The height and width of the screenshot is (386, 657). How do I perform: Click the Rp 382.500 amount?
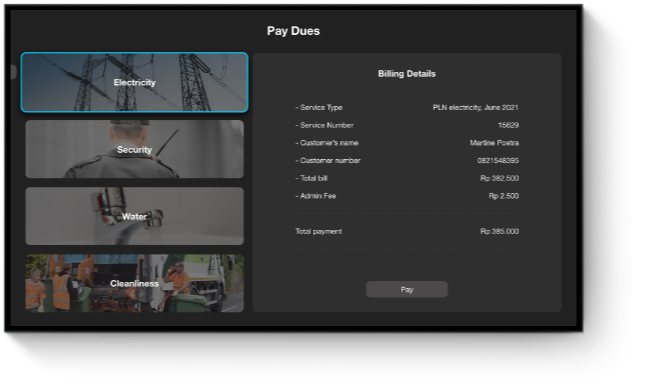click(499, 178)
